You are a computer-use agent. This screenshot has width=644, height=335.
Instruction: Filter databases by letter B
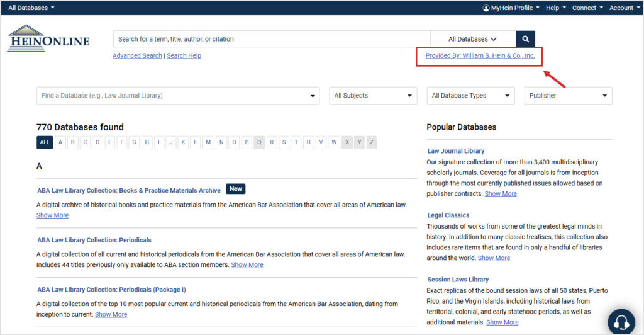click(73, 142)
